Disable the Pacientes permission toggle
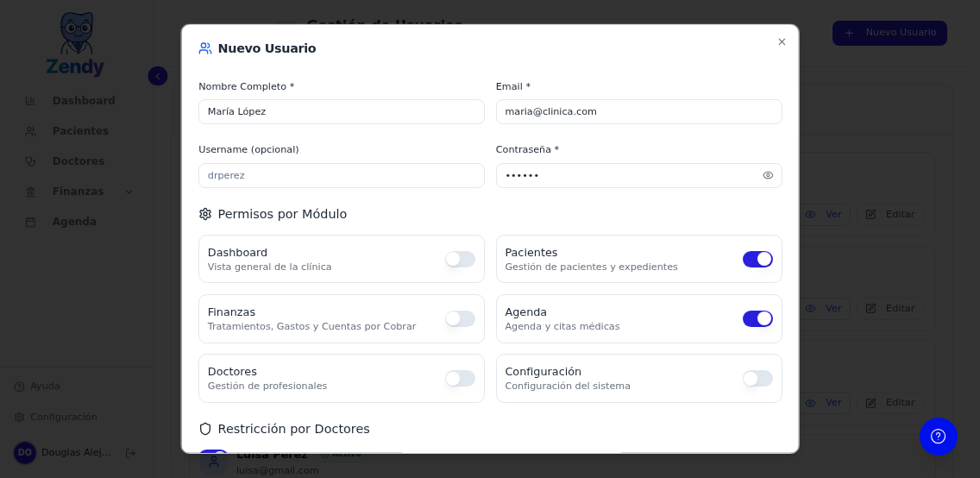 (x=757, y=259)
